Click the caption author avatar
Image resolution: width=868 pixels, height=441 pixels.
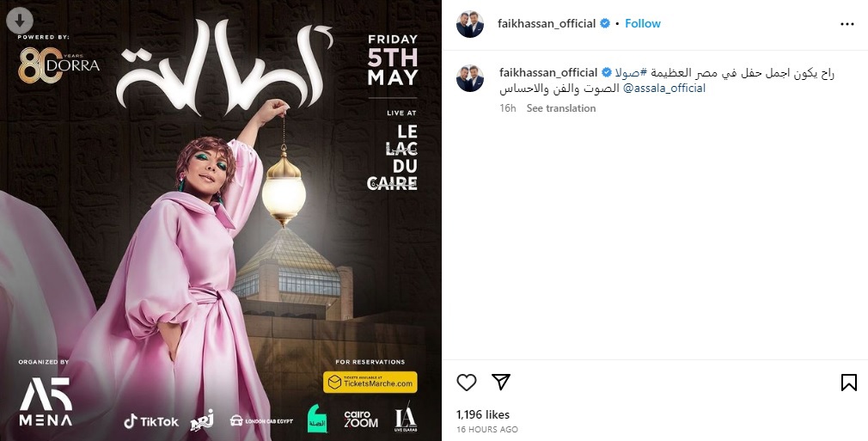470,78
